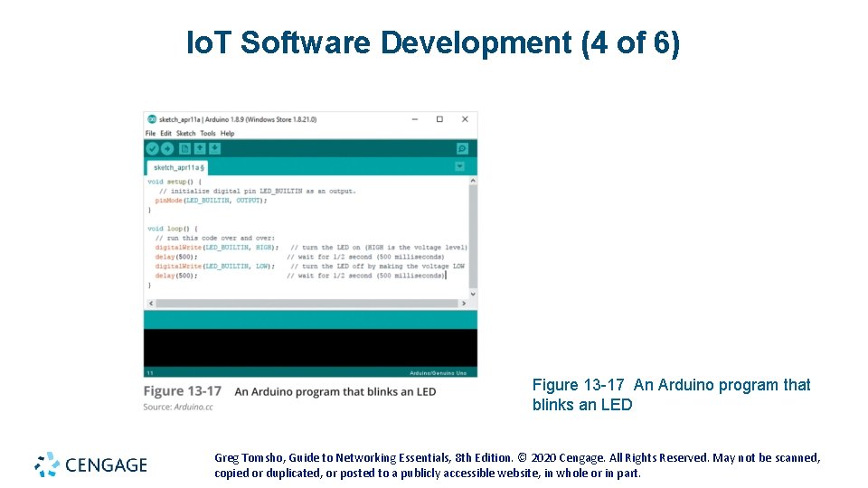Maximize the Arduino window
Screen dimensions: 868x488
tap(439, 119)
